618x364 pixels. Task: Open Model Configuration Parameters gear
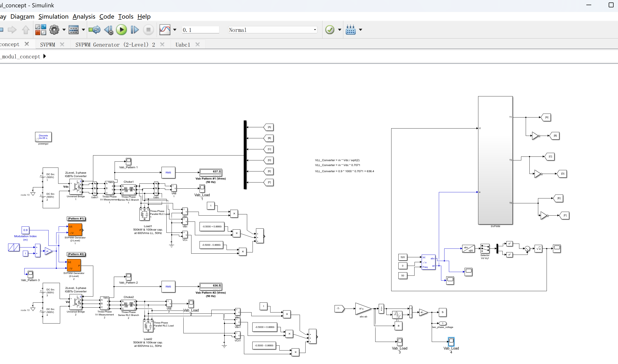(54, 30)
